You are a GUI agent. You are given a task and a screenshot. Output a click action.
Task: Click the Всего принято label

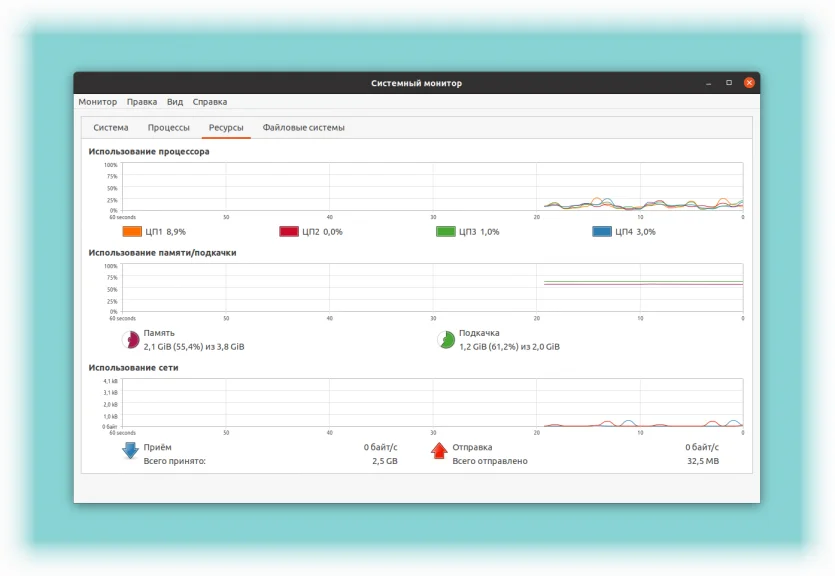coord(175,461)
